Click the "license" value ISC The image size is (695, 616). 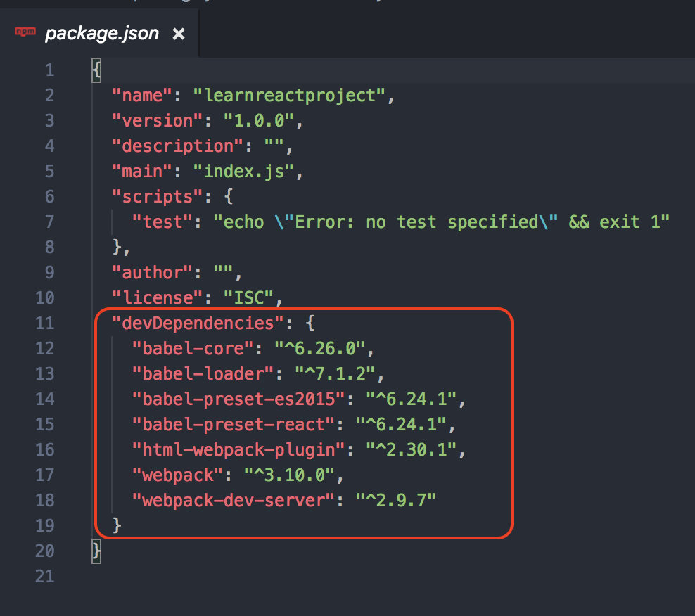pyautogui.click(x=248, y=297)
